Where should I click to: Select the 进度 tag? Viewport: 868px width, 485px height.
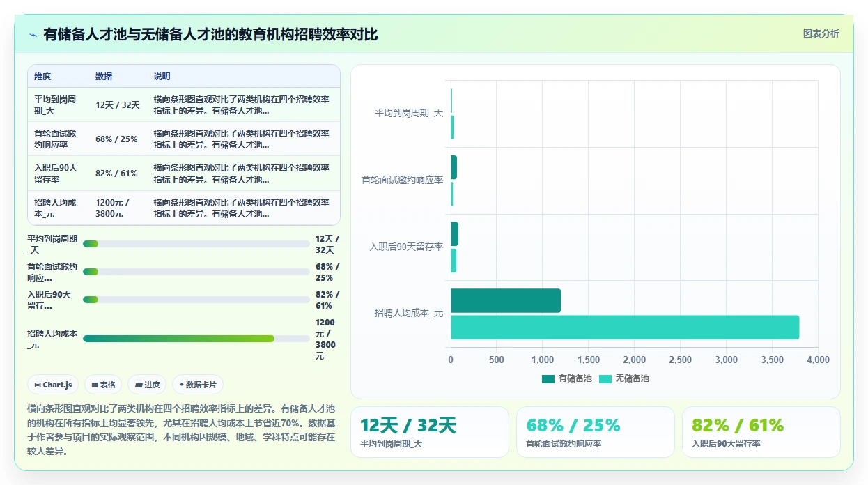point(147,385)
